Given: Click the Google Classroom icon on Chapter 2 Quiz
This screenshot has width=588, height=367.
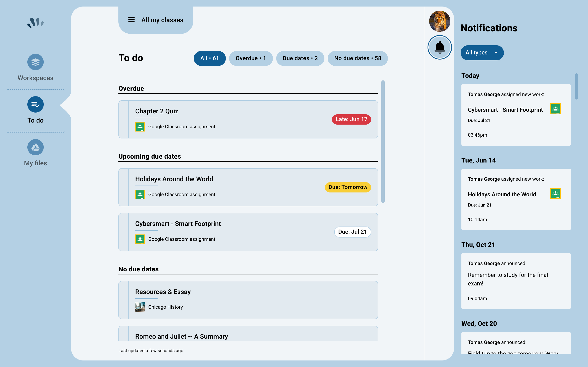Looking at the screenshot, I should (140, 126).
